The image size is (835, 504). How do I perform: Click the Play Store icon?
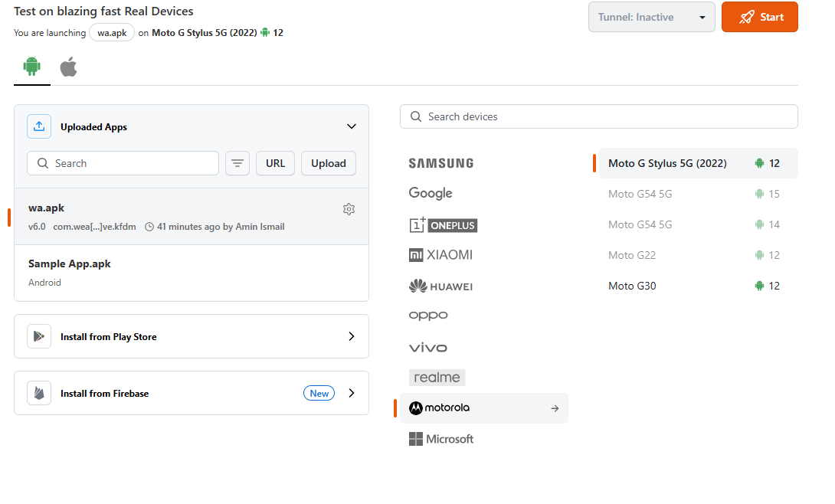[x=39, y=336]
